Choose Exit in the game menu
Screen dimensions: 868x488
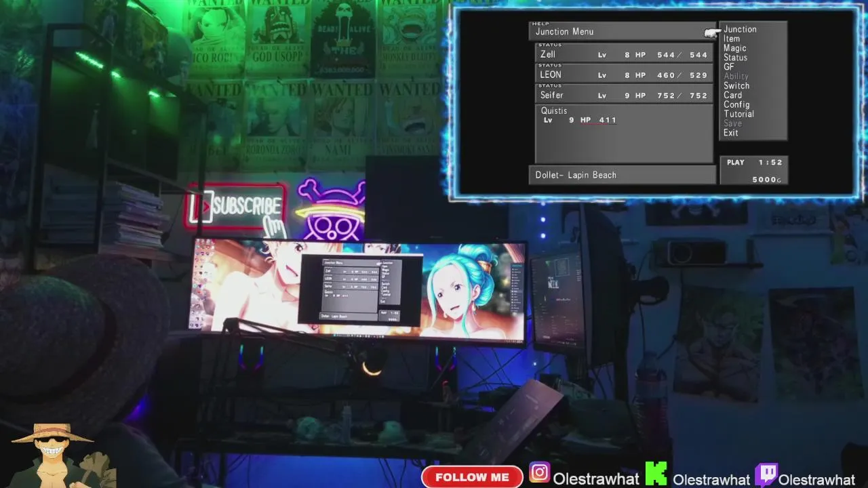pyautogui.click(x=730, y=133)
